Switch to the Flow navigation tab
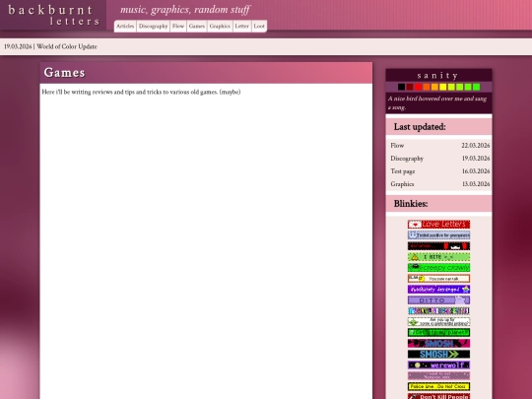 point(178,27)
